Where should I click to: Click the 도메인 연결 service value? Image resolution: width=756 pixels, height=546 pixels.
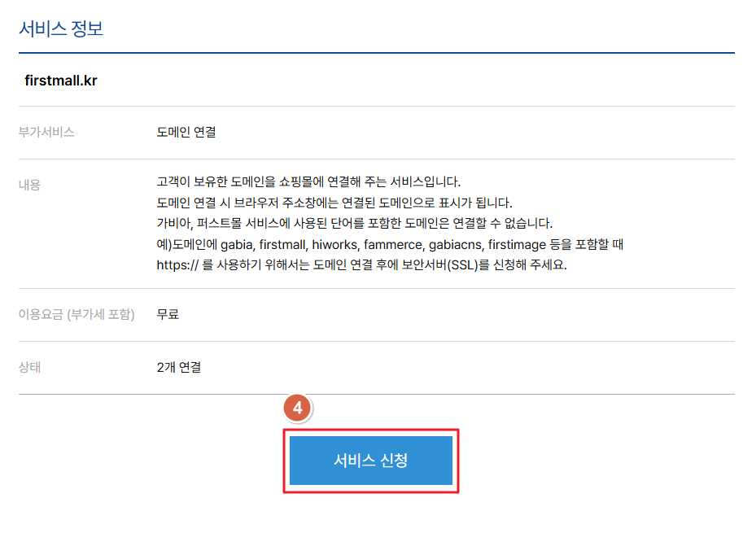tap(186, 132)
